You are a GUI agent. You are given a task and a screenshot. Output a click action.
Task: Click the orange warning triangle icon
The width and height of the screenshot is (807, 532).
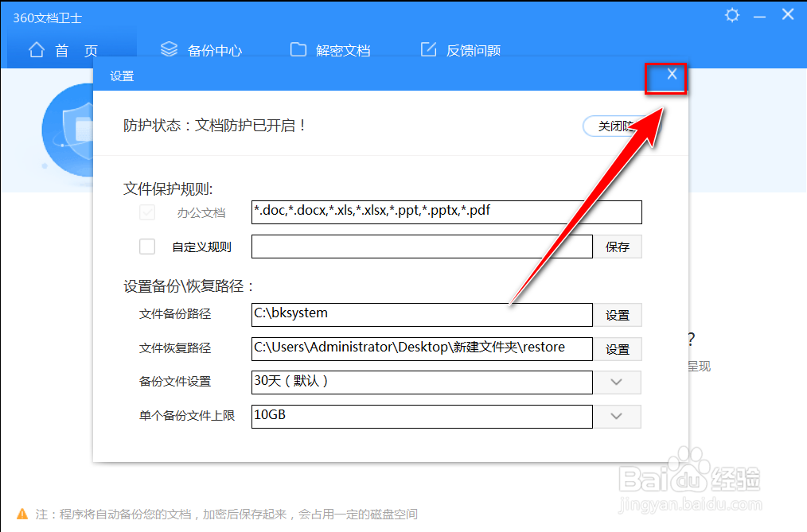[22, 514]
